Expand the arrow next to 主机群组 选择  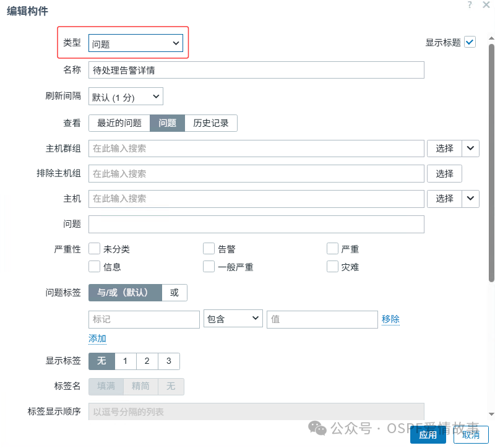click(470, 149)
